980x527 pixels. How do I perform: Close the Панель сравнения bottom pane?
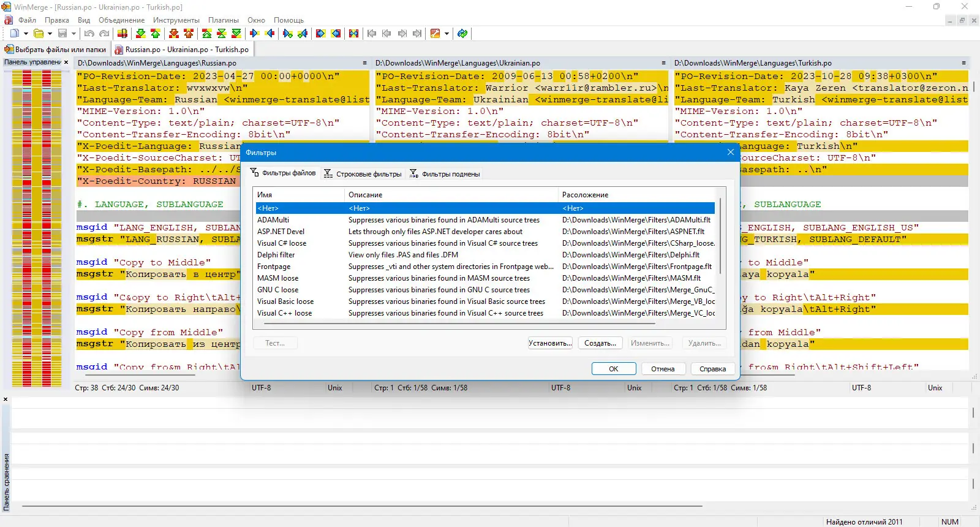point(6,400)
